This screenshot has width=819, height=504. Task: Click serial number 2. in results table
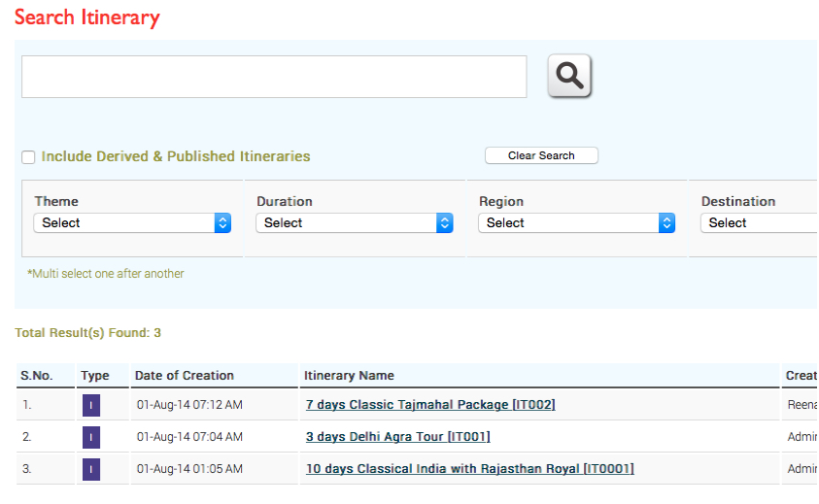26,437
